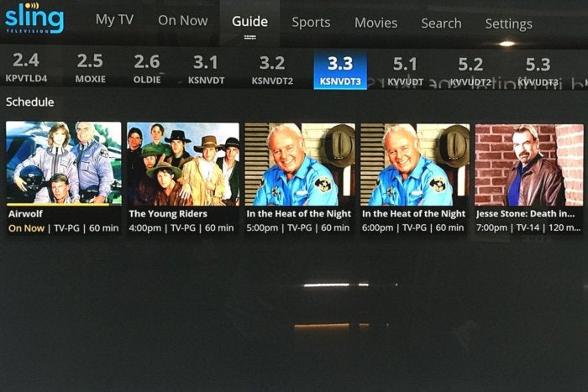Select channel 3.1 KSNVDT

click(206, 70)
